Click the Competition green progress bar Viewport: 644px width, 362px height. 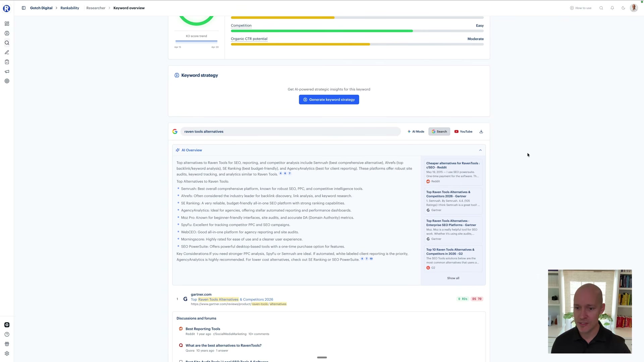(x=322, y=31)
